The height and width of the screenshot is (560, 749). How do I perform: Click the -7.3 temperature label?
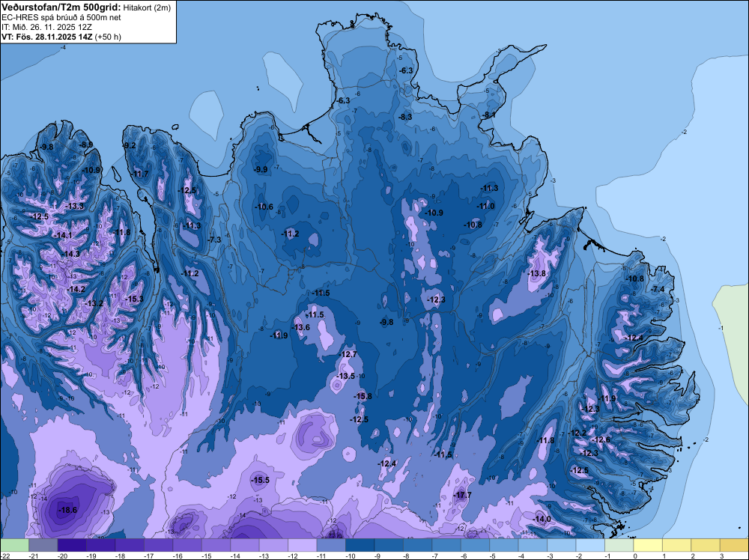[x=215, y=240]
